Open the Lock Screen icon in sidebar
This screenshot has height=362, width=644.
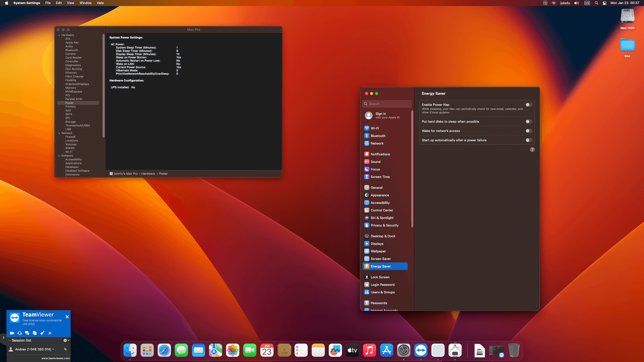(367, 277)
